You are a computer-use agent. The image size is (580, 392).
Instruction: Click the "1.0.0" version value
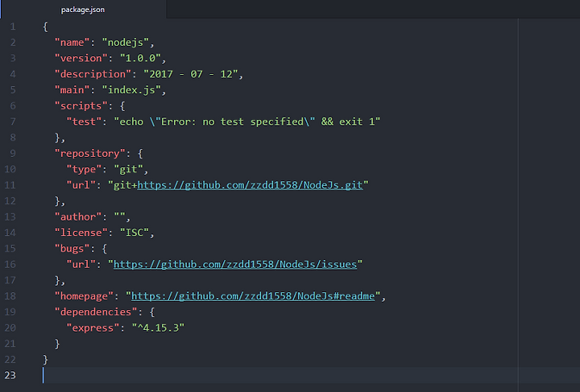(x=140, y=59)
